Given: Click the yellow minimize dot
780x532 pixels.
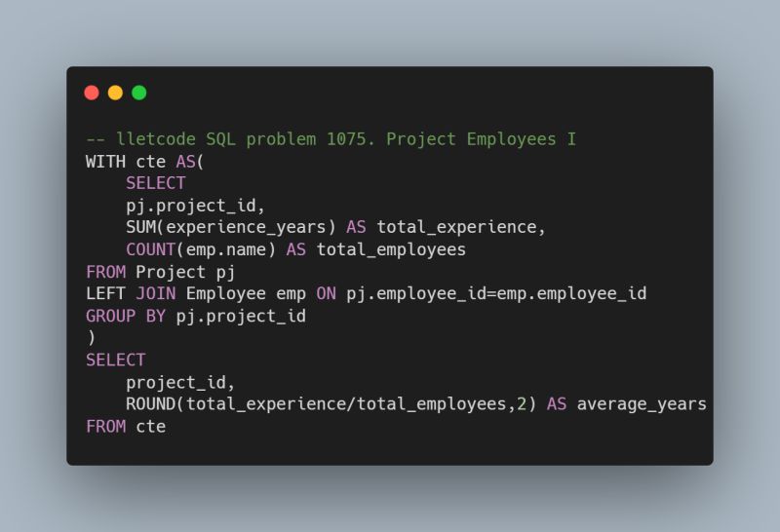Looking at the screenshot, I should tap(115, 93).
